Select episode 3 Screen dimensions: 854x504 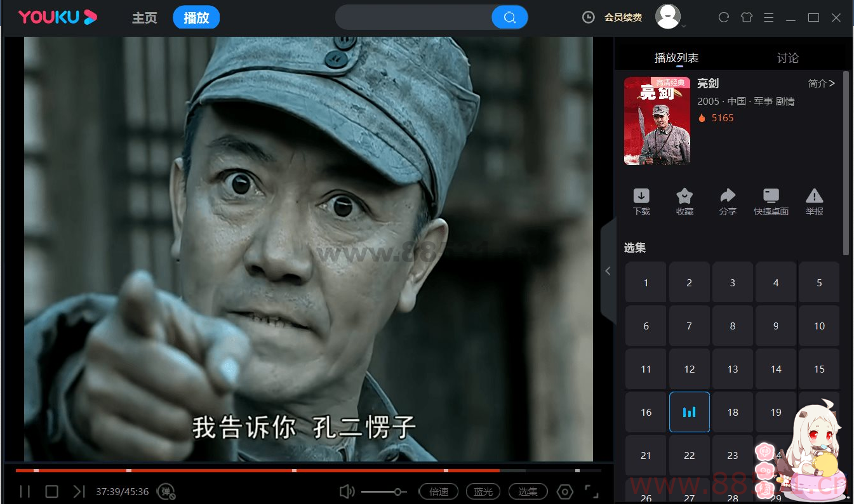point(732,282)
